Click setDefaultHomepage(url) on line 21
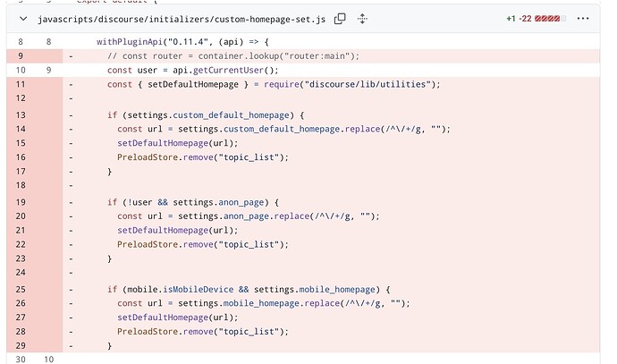Viewport: 617px width, 364px height. pos(177,231)
